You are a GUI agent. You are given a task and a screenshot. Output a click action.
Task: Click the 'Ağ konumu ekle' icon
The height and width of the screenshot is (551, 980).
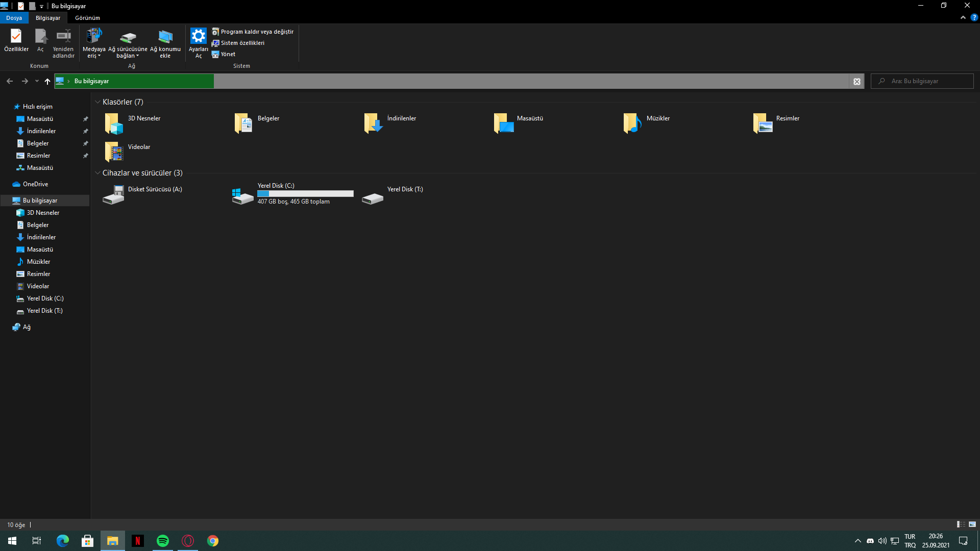(165, 37)
